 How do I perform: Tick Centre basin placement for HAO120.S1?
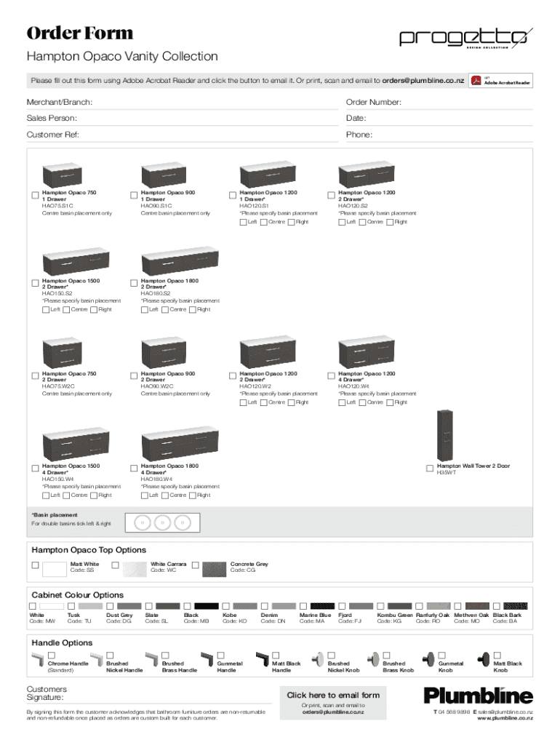coord(264,222)
